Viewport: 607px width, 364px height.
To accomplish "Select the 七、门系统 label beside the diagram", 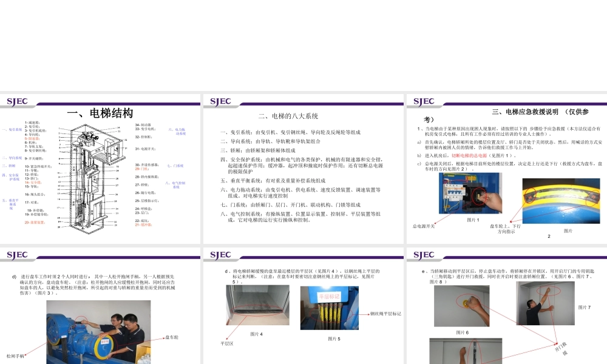I will [175, 166].
